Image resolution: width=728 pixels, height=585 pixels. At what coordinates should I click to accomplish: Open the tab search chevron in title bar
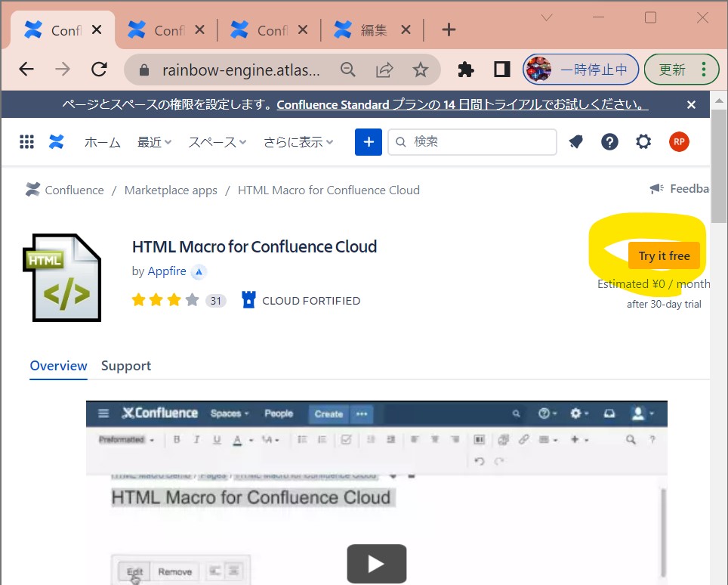(x=547, y=17)
